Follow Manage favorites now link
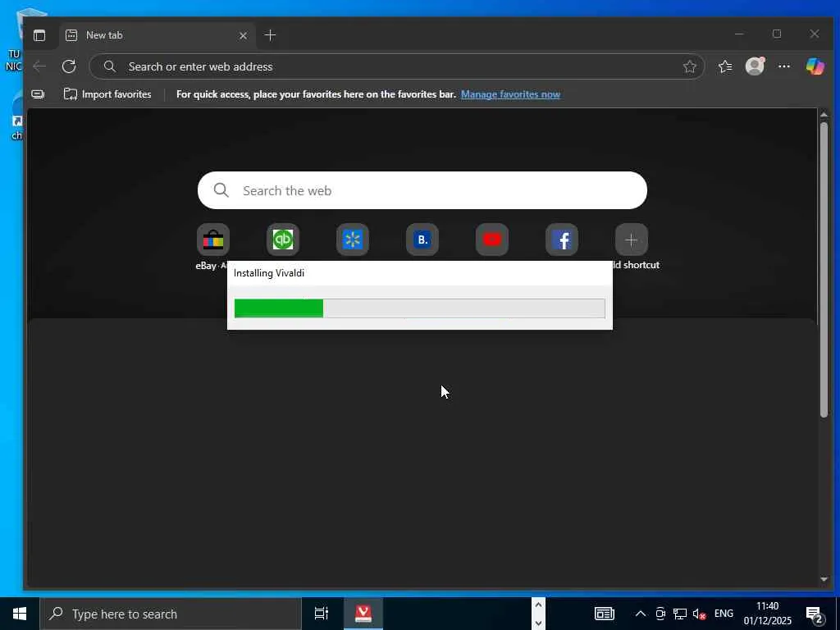840x630 pixels. 510,94
